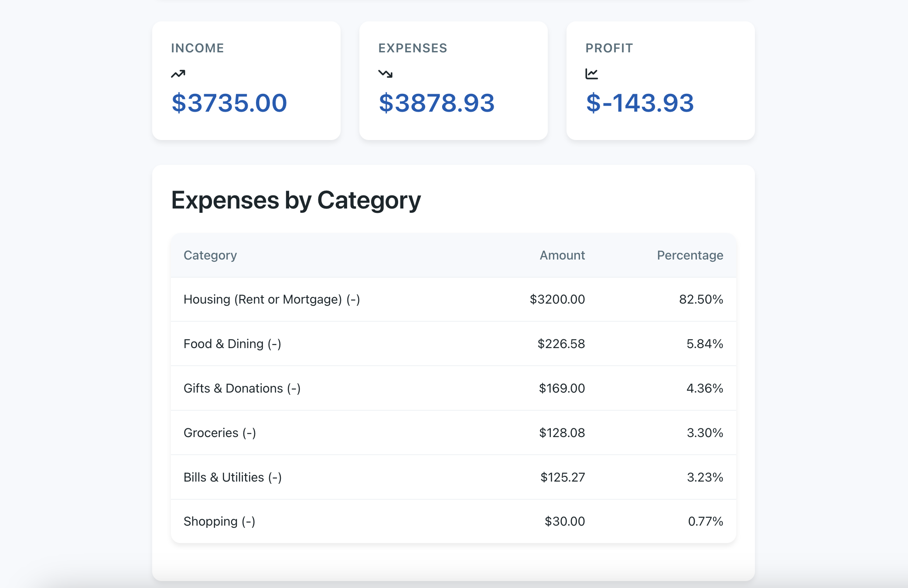Click the EXPENSES card label

(x=413, y=48)
